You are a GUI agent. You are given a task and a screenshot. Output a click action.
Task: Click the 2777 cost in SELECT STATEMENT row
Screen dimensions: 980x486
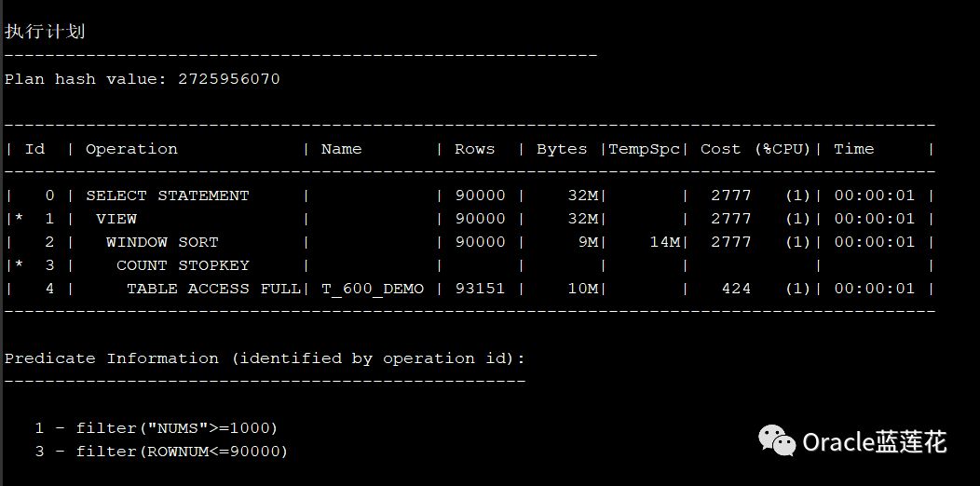[x=730, y=196]
